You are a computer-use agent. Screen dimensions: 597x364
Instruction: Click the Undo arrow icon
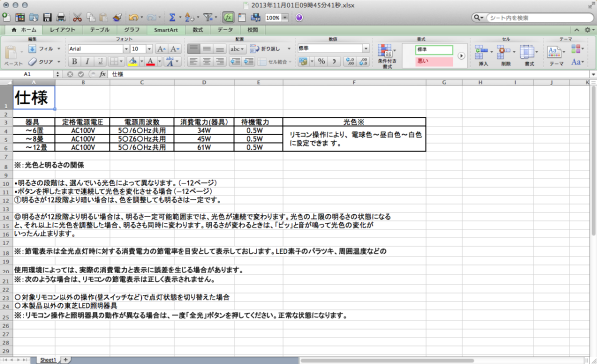coord(133,17)
